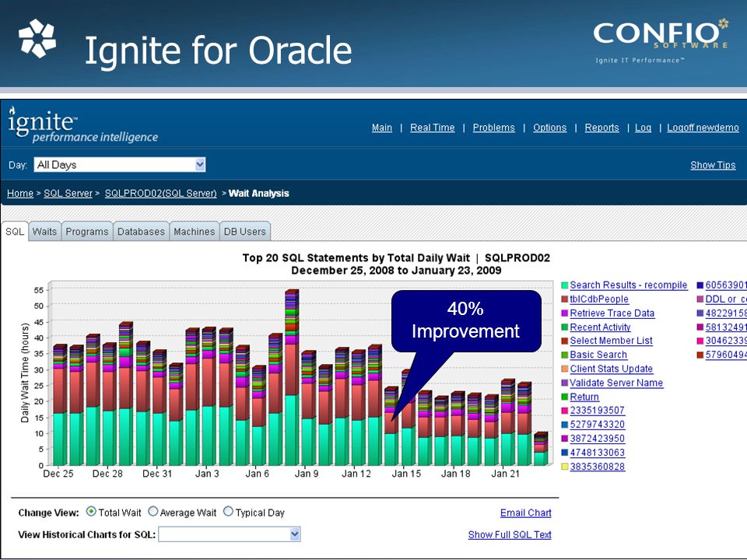Click the DDL or legend link

click(x=725, y=299)
